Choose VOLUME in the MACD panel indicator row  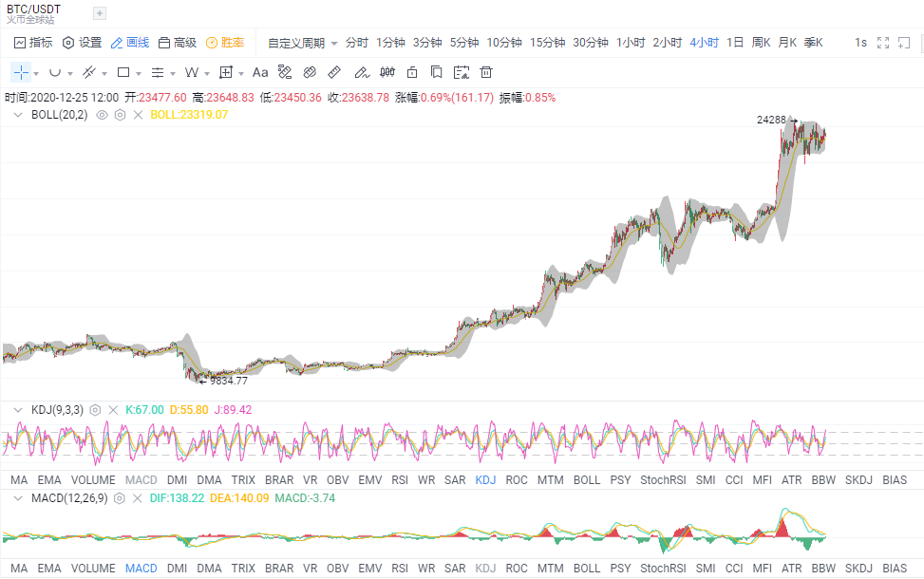point(93,569)
